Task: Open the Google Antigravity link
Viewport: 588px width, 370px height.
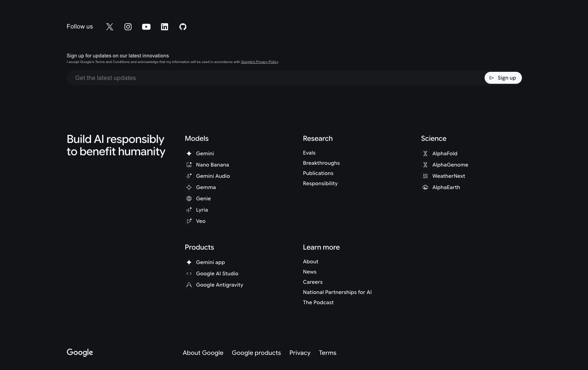Action: point(219,285)
